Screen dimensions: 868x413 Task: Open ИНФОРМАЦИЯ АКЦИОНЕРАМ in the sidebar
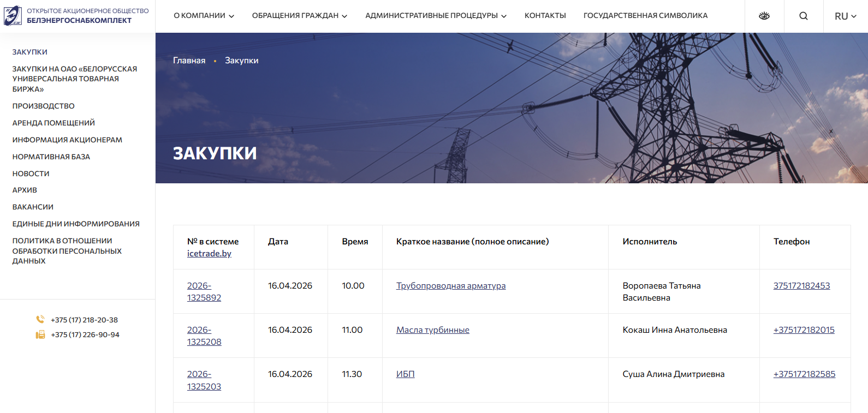pos(67,140)
